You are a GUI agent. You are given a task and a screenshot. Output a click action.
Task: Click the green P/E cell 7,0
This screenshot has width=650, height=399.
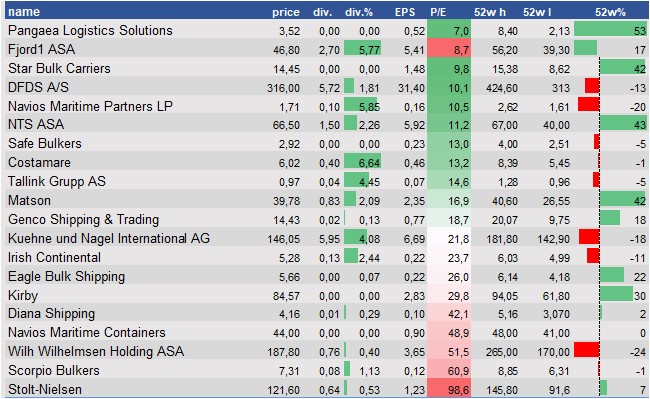pos(449,30)
